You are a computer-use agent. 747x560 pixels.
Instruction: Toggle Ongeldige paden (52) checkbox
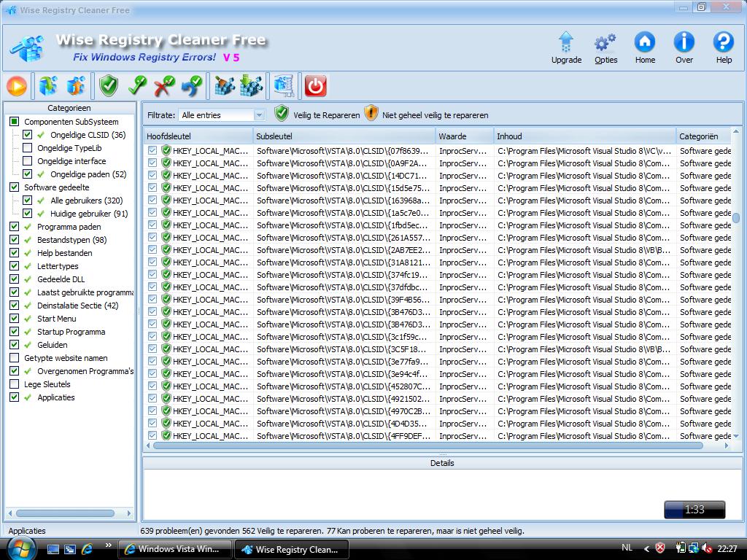click(27, 174)
